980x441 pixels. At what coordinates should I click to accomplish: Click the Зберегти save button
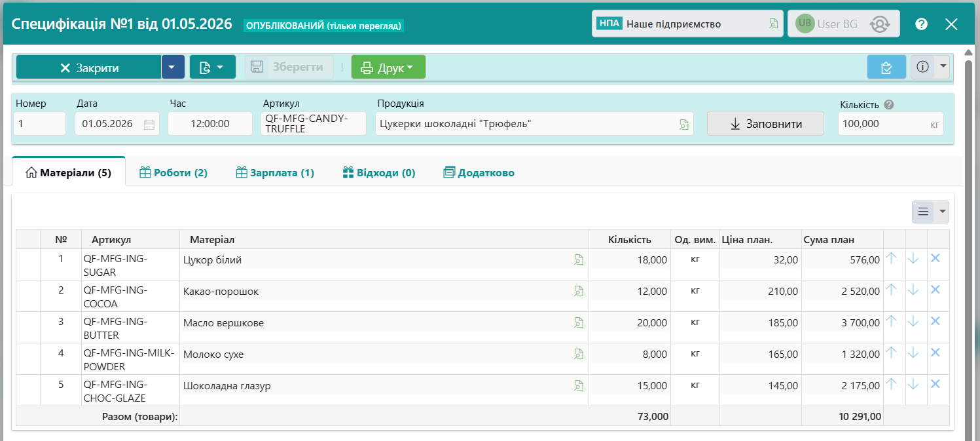289,67
